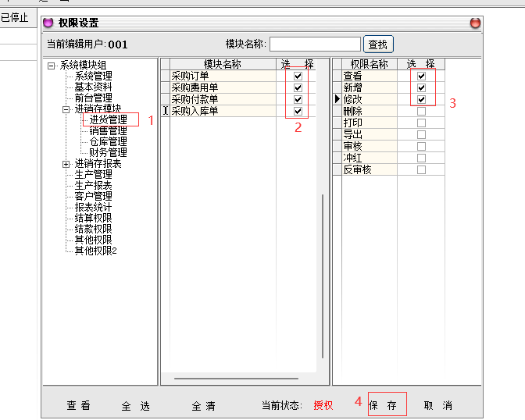
Task: Select 销售管理 in the module tree
Action: [x=108, y=131]
